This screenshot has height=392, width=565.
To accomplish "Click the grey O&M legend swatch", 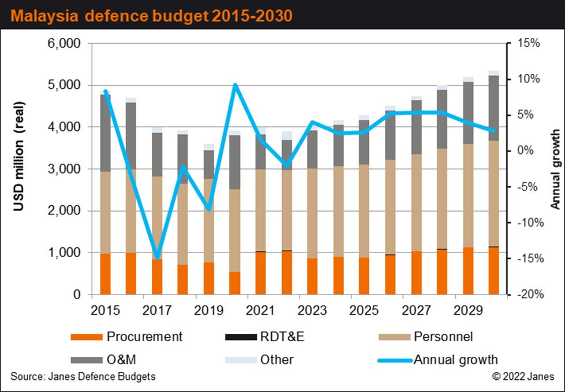I will click(87, 360).
